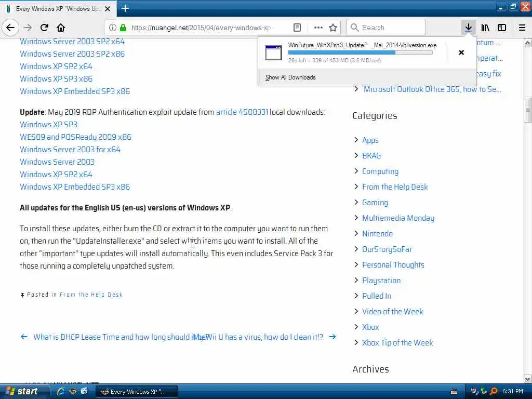The width and height of the screenshot is (532, 399).
Task: Open WES09 and POSReady 2009 x86 link
Action: (75, 137)
